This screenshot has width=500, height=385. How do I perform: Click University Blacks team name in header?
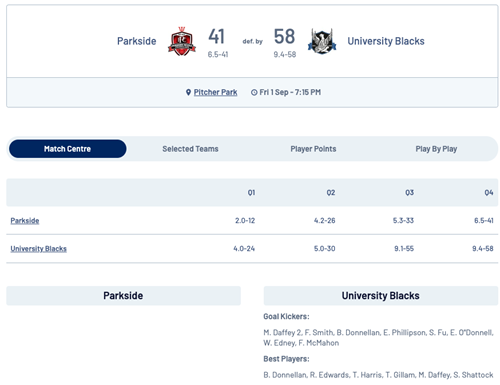(386, 41)
